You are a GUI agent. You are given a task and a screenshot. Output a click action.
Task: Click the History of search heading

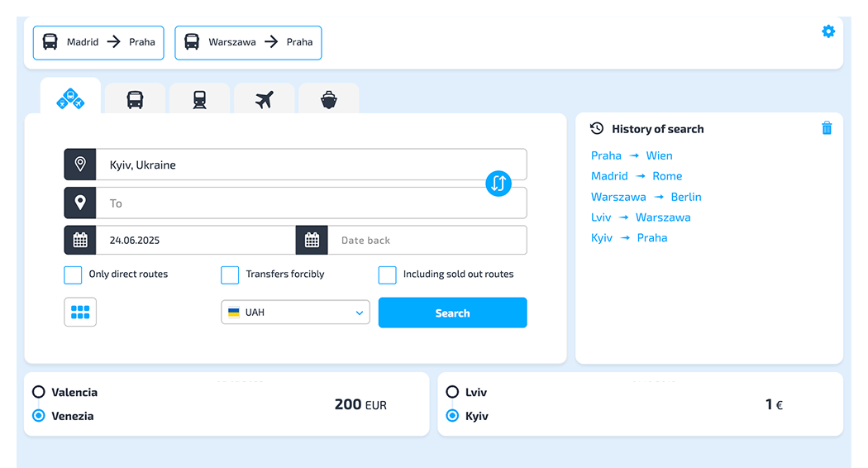tap(658, 129)
